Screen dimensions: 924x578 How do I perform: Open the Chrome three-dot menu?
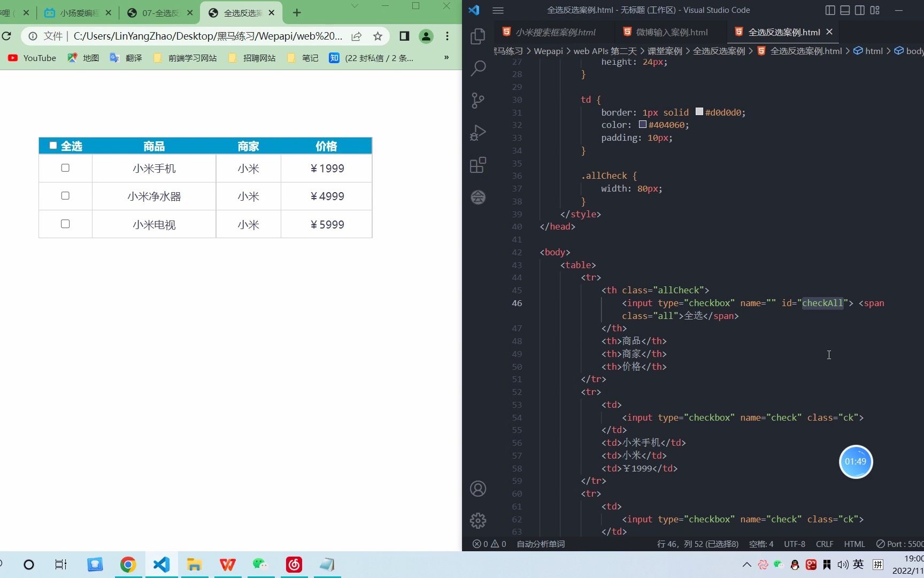coord(447,36)
